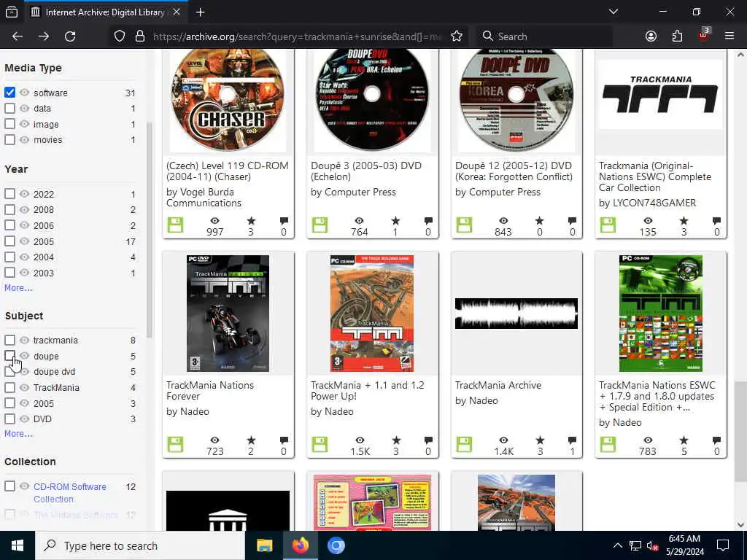Show site info via the padlock icon
The width and height of the screenshot is (747, 560).
tap(139, 36)
